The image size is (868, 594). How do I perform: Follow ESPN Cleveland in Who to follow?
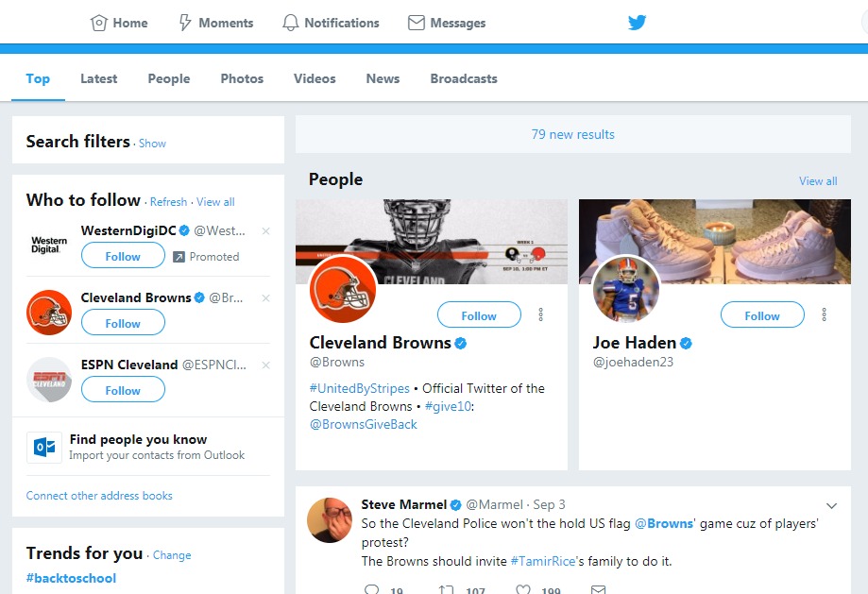(123, 390)
